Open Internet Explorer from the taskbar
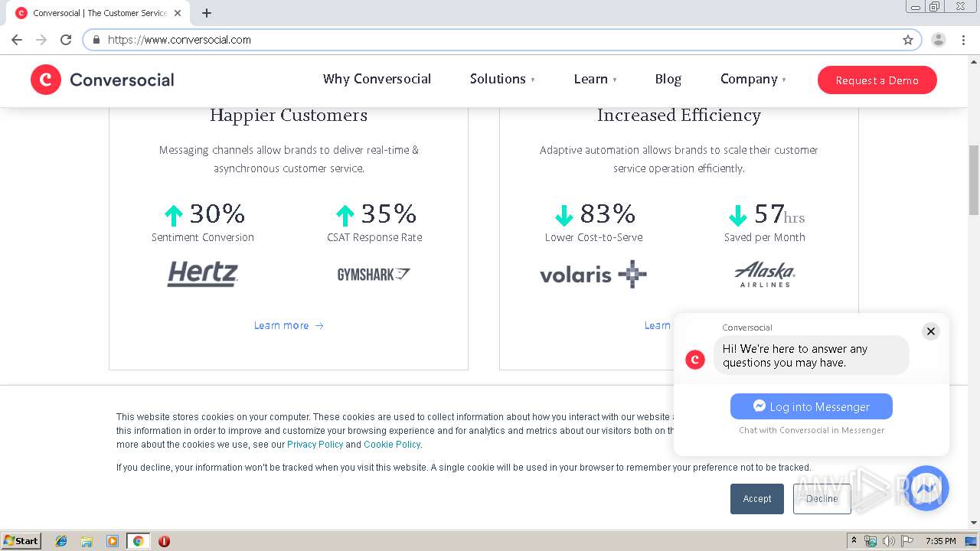 click(61, 541)
